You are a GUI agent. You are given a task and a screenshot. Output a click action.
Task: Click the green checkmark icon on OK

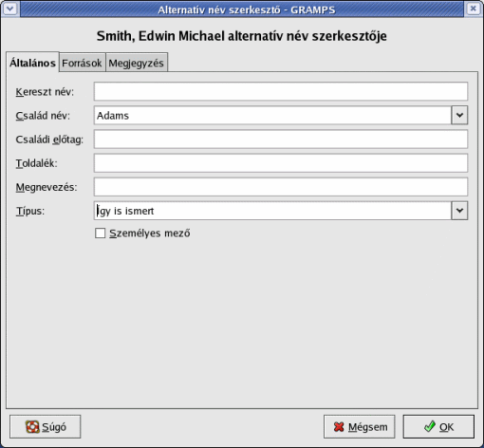pos(430,426)
